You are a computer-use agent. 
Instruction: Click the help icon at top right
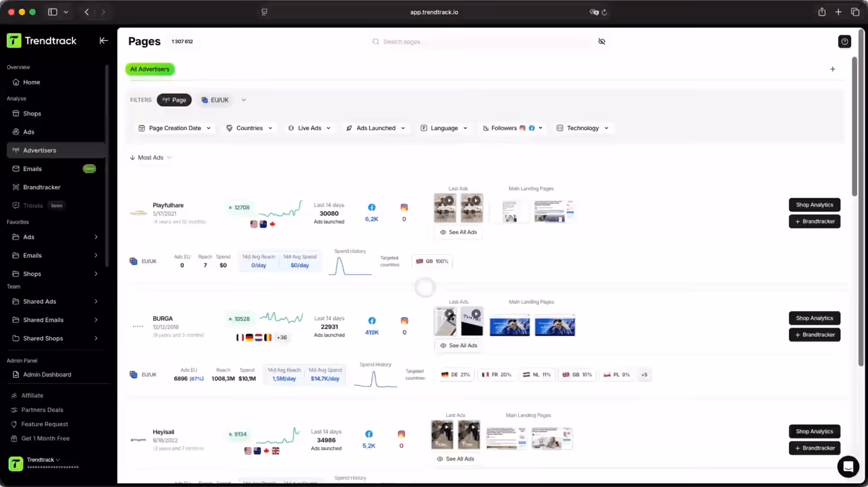tap(844, 42)
